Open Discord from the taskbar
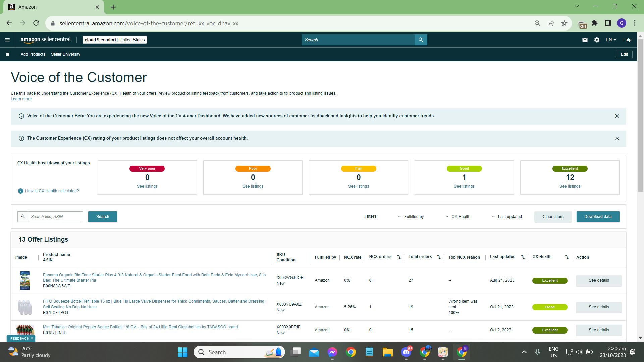This screenshot has height=362, width=644. coord(406,352)
